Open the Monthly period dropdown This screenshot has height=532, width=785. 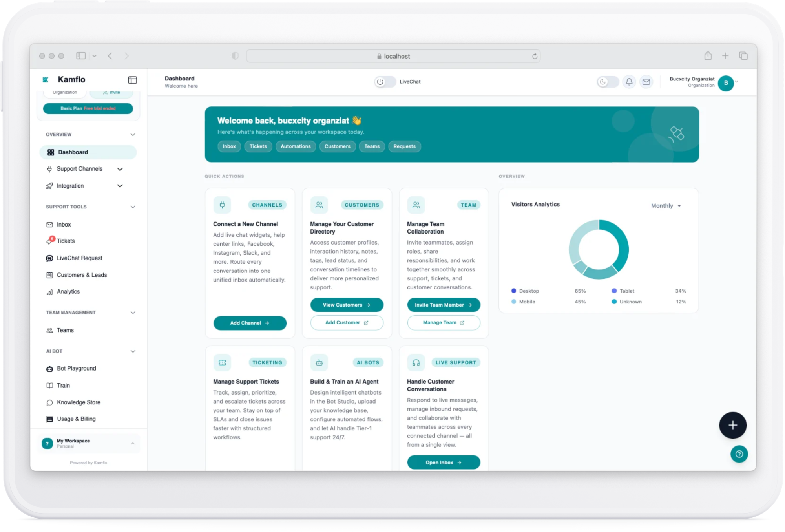click(666, 206)
